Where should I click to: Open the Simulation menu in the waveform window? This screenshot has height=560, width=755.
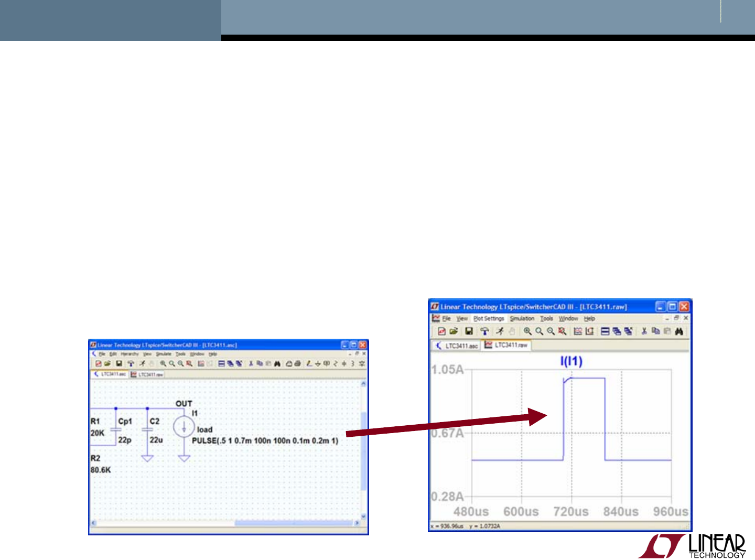(x=522, y=318)
